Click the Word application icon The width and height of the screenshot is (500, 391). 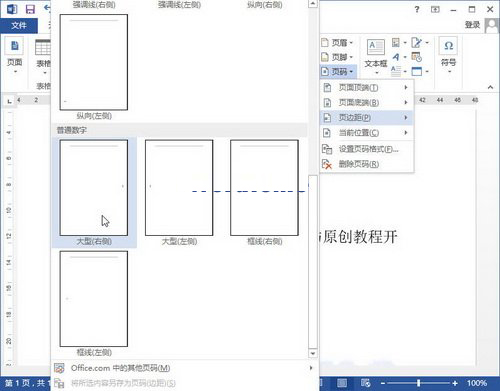[x=12, y=8]
